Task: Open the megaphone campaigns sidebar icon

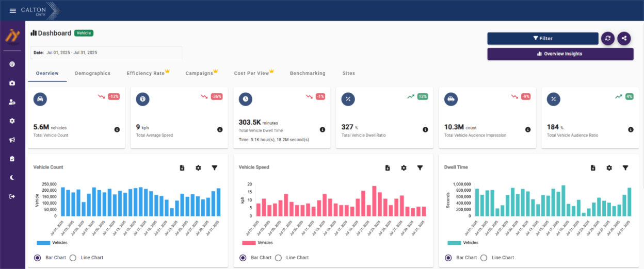Action: [x=12, y=140]
